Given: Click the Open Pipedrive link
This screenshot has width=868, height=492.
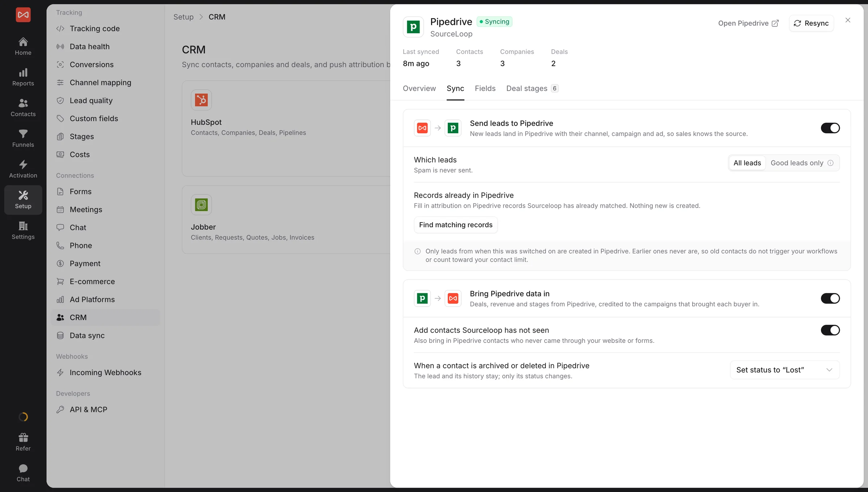Looking at the screenshot, I should [748, 23].
